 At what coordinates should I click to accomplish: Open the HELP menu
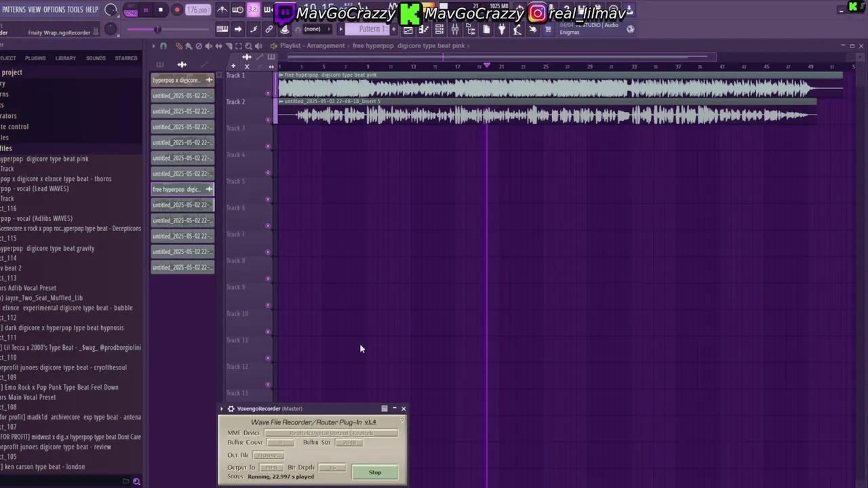(x=92, y=9)
